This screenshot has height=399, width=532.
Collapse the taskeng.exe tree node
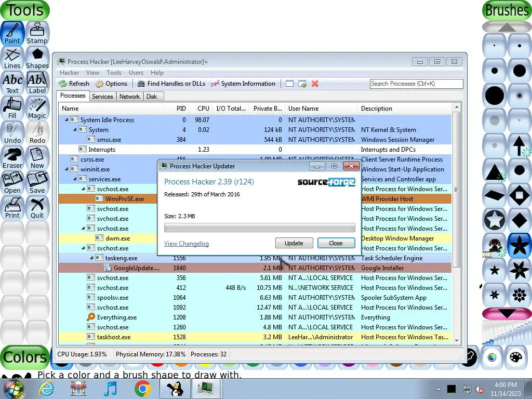pos(91,258)
